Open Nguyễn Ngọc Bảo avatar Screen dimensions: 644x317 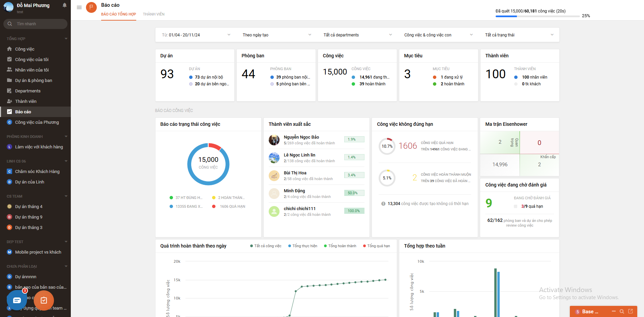[274, 140]
